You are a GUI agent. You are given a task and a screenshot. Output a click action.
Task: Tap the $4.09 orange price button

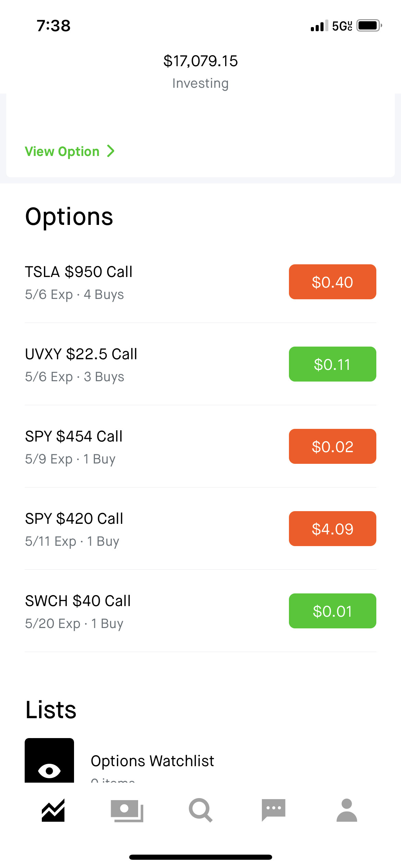332,529
